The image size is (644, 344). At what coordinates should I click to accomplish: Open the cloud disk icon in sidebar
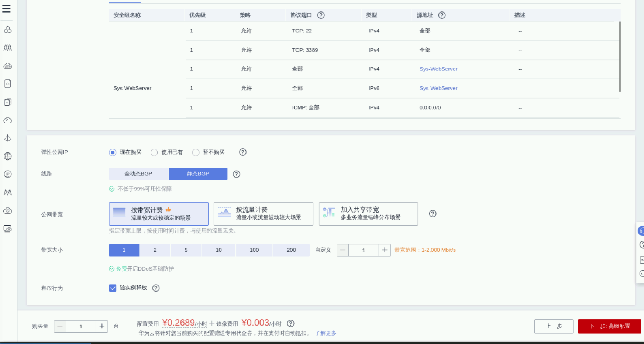8,66
